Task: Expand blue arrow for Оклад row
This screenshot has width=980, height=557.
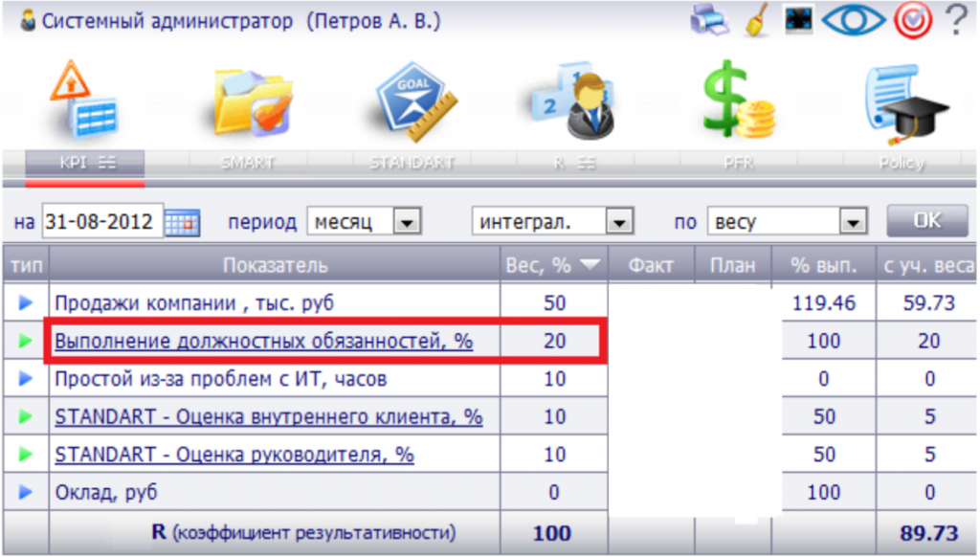Action: point(25,492)
